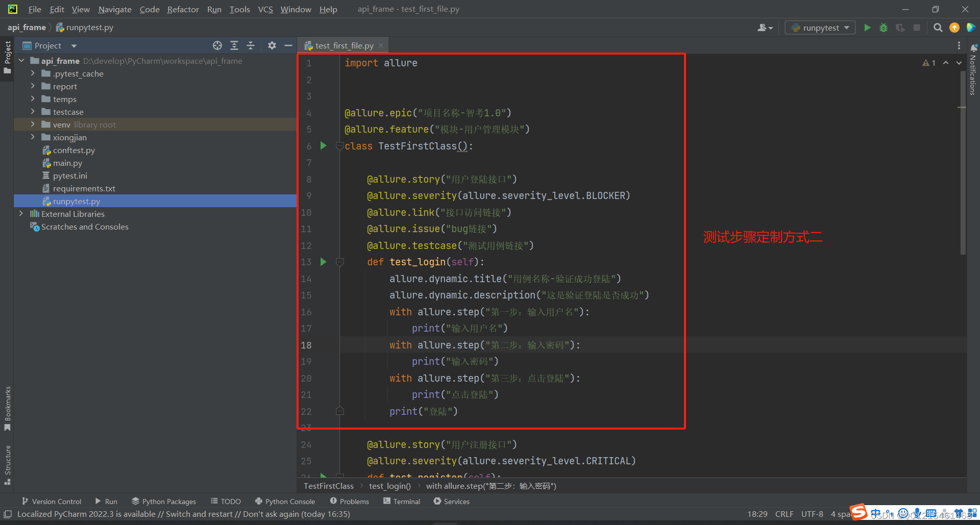
Task: Click CRLF line separator in status bar
Action: click(x=784, y=514)
